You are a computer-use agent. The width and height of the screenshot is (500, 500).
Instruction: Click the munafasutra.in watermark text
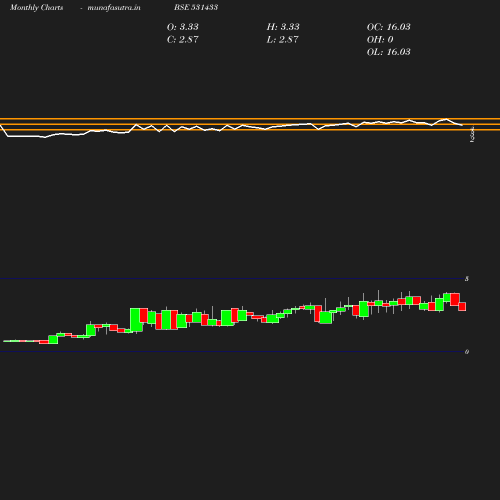tap(114, 7)
